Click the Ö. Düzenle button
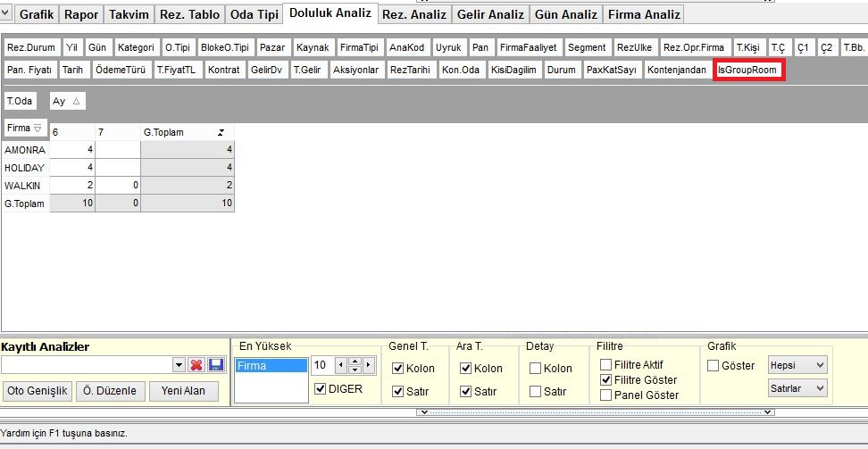This screenshot has height=449, width=868. [x=110, y=391]
